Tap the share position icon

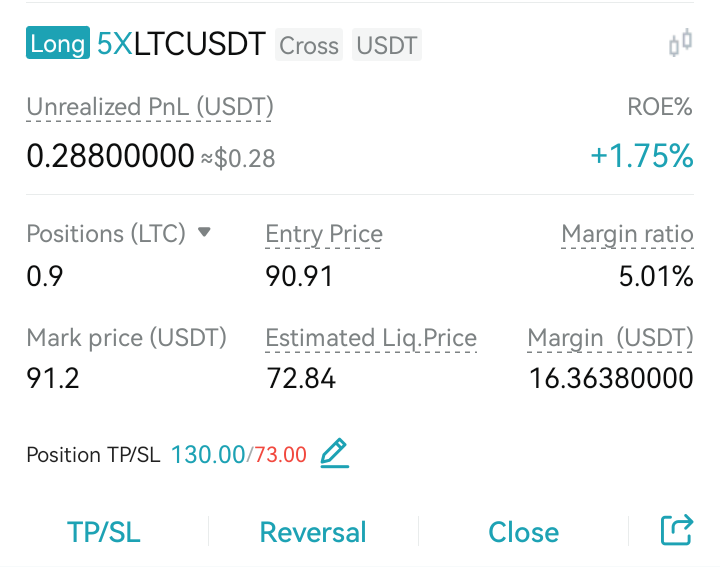click(677, 530)
